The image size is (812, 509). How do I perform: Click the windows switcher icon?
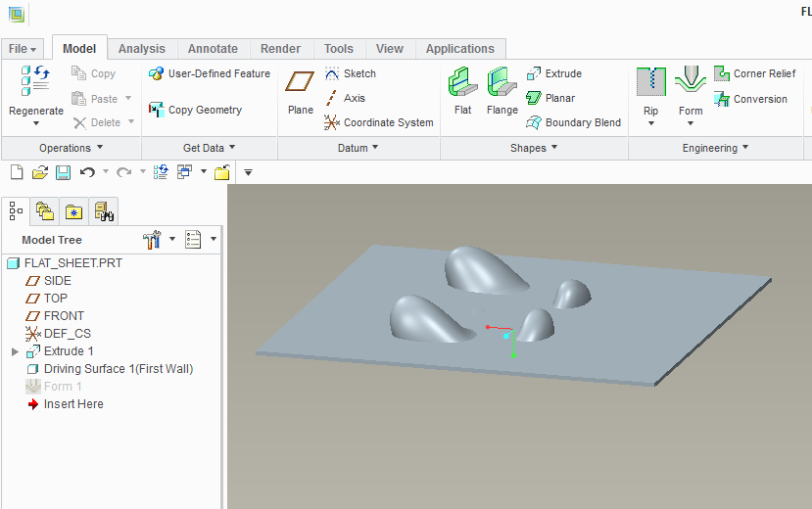(184, 171)
